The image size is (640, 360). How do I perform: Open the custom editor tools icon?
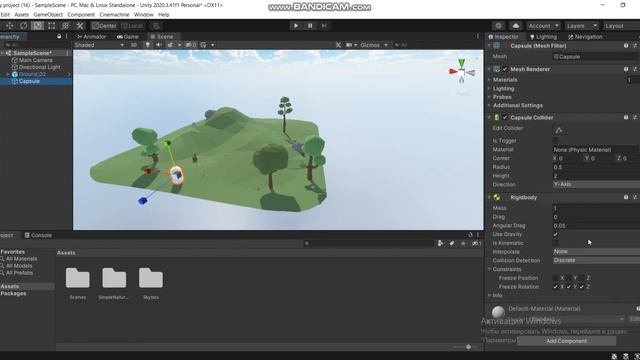80,26
